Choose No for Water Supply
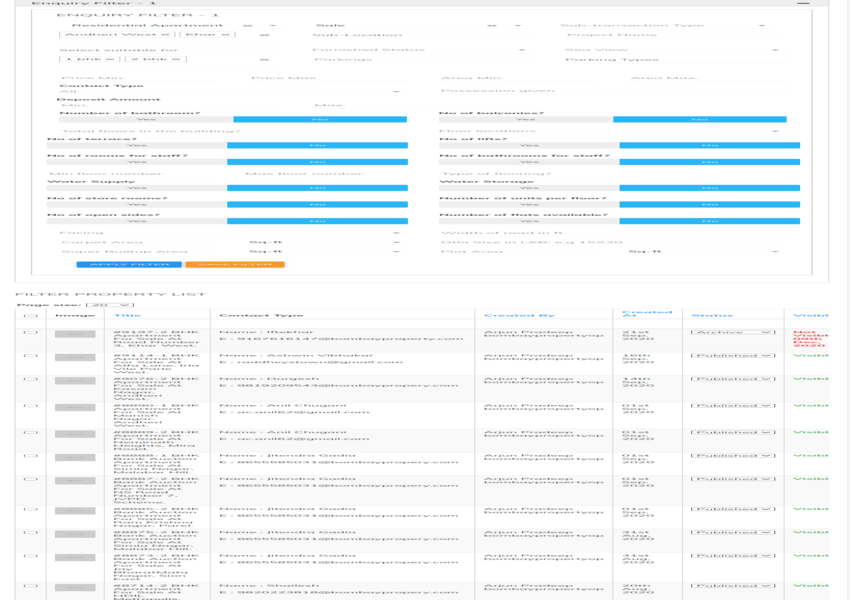This screenshot has height=600, width=850. [x=317, y=188]
